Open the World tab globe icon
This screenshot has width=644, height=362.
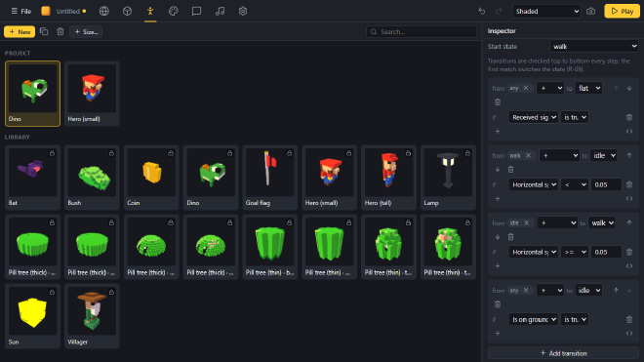[x=104, y=11]
